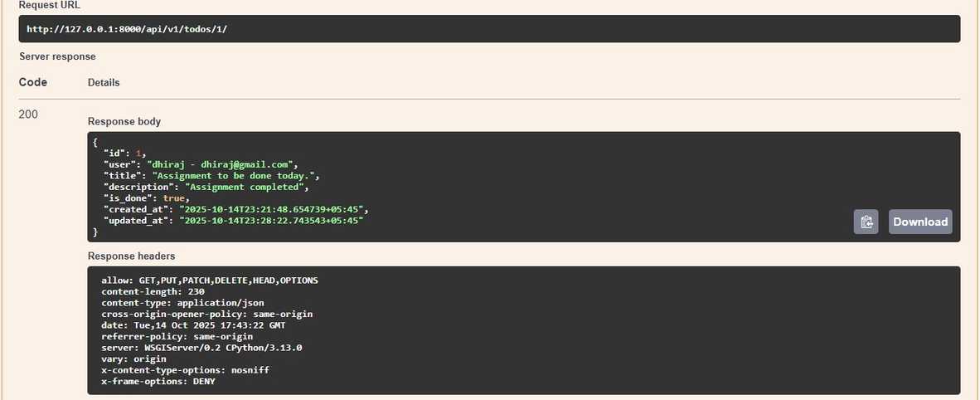Click the "Server response" heading
This screenshot has height=400, width=980.
(57, 56)
